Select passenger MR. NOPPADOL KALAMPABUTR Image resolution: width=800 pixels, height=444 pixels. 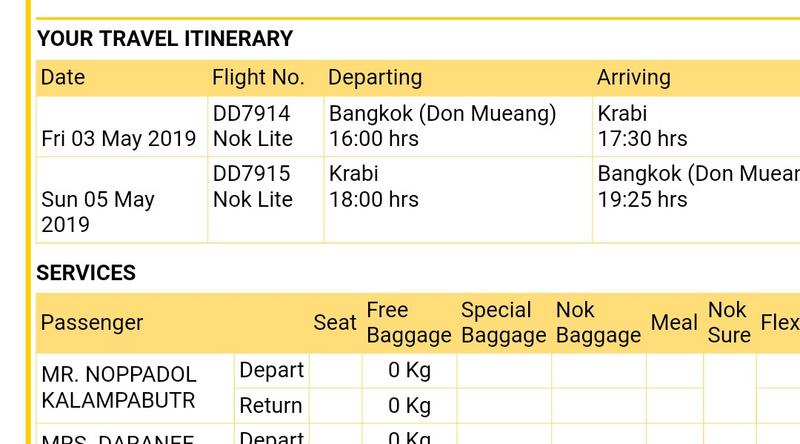click(x=119, y=388)
